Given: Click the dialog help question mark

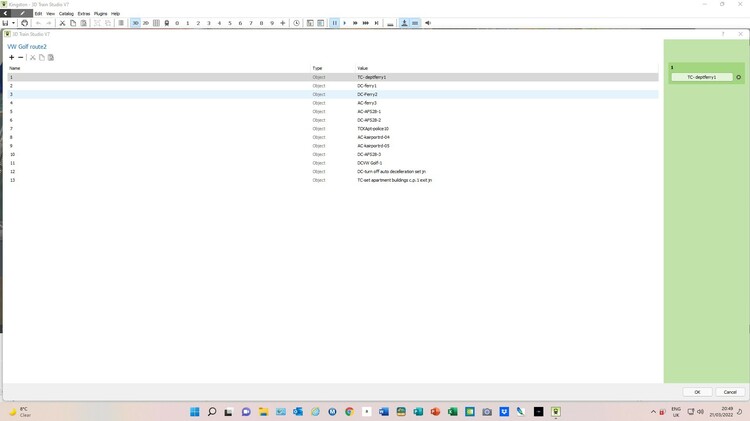Looking at the screenshot, I should pos(723,34).
